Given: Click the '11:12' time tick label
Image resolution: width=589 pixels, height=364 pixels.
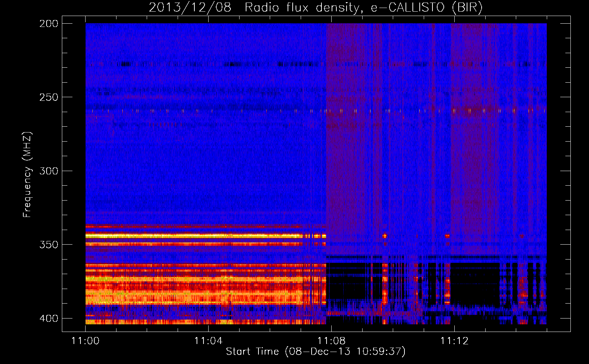Looking at the screenshot, I should click(x=455, y=341).
